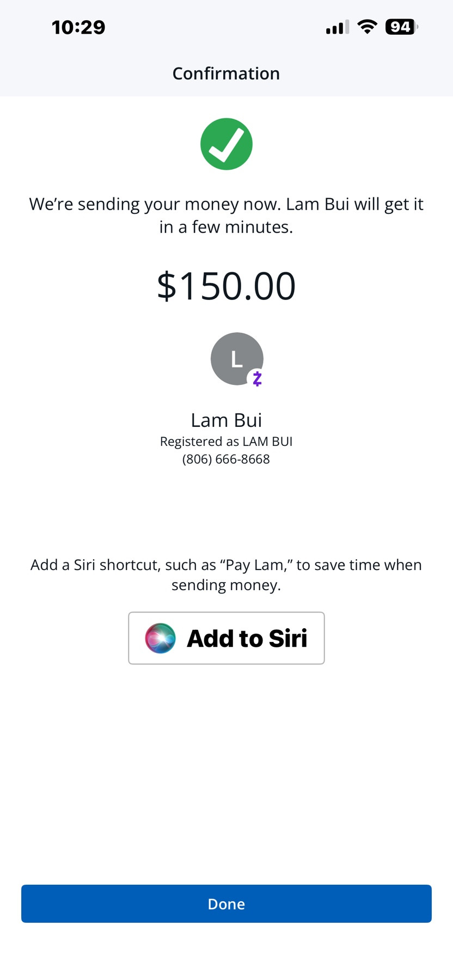Tap the purple Zelle badge on avatar
This screenshot has height=980, width=453.
[x=257, y=378]
